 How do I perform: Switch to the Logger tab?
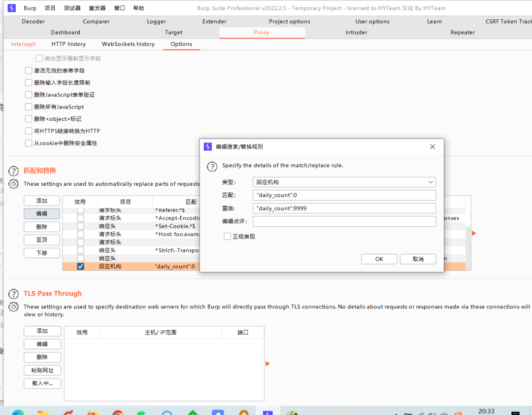pyautogui.click(x=157, y=21)
